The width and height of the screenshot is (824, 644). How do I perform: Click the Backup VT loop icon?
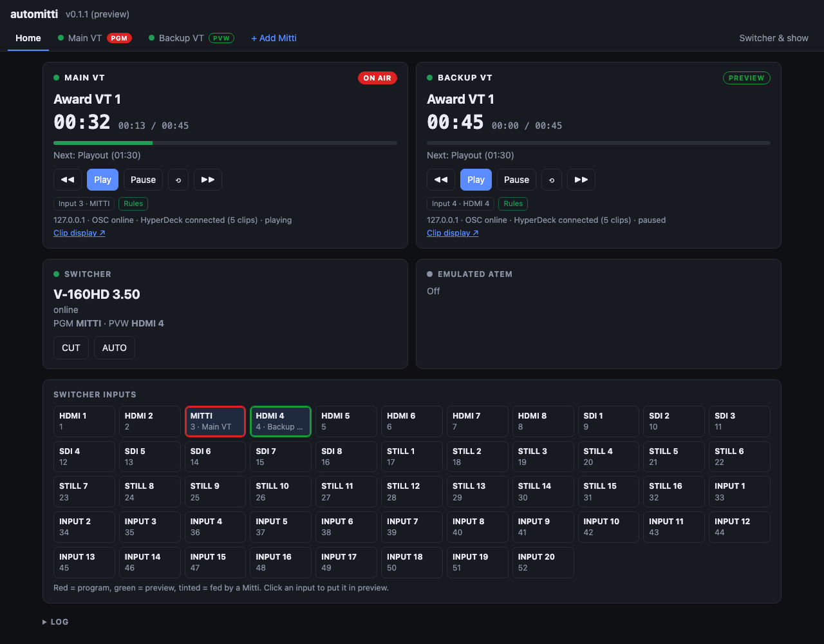click(x=552, y=180)
